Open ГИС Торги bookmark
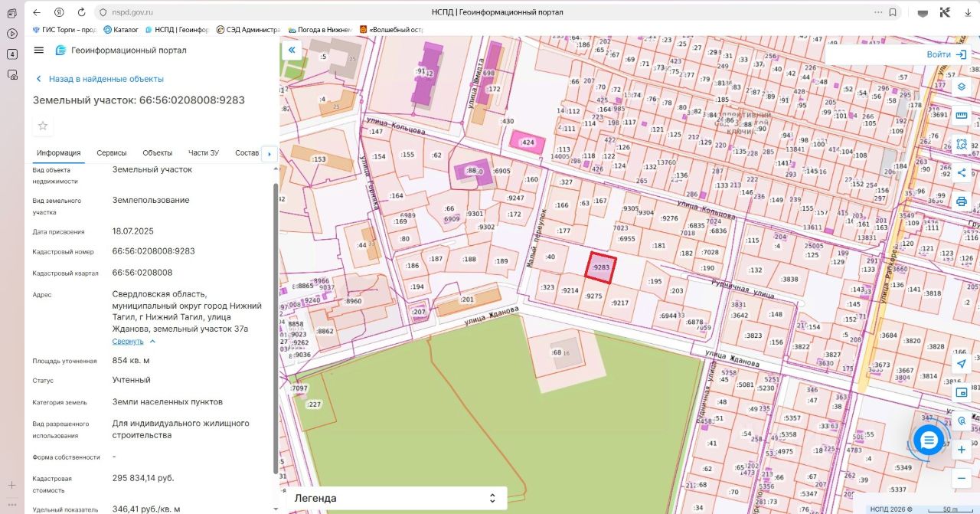 (64, 30)
